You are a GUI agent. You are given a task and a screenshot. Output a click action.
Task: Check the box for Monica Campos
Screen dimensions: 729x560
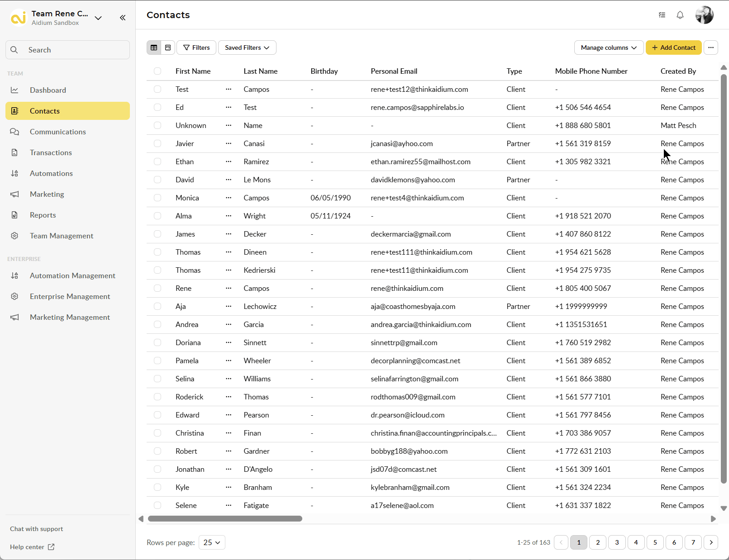(x=157, y=198)
